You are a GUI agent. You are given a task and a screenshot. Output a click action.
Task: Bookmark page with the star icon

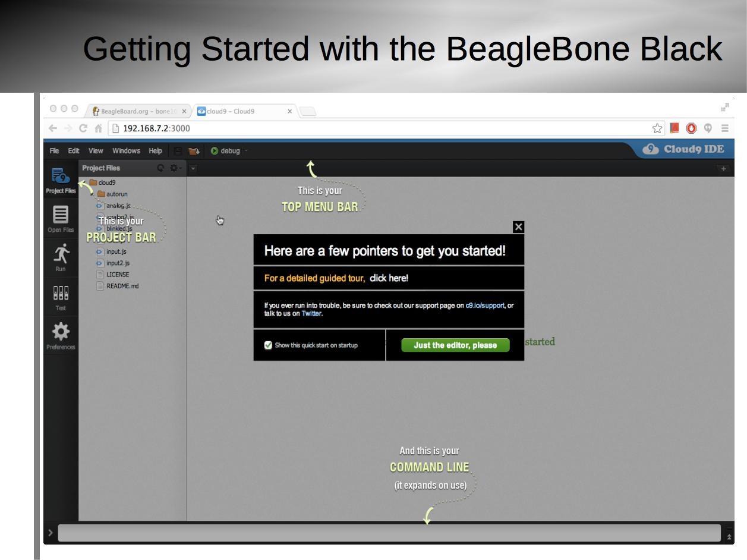point(657,128)
